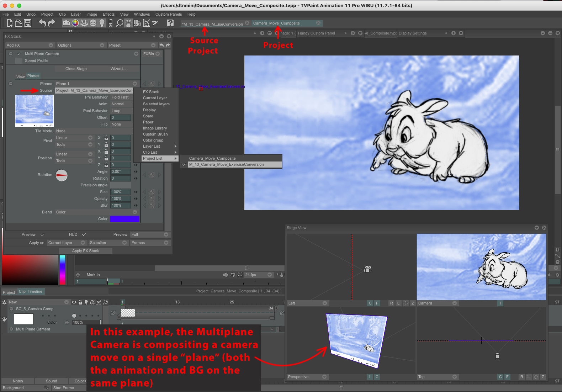Toggle the Multi Plane Camera enable checkmark

[x=19, y=54]
